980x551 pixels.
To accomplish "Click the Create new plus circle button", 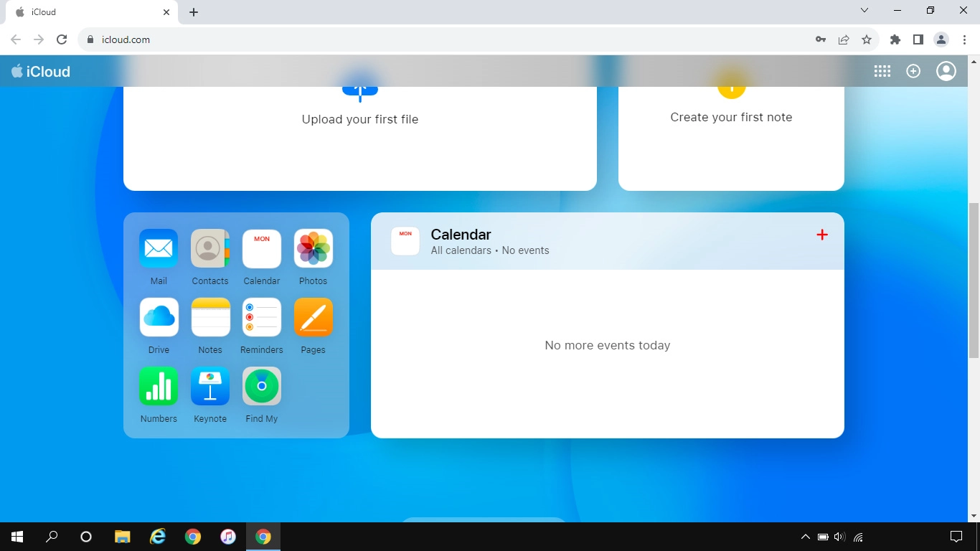I will 913,71.
